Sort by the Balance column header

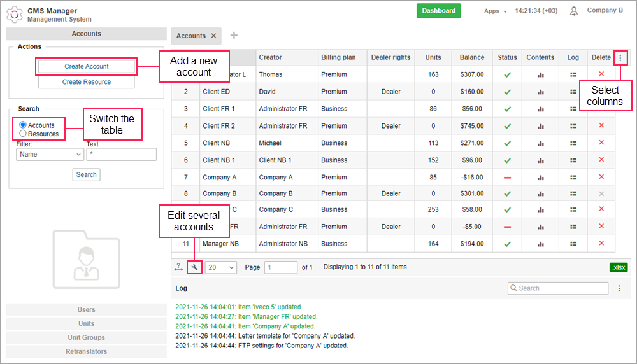coord(472,57)
